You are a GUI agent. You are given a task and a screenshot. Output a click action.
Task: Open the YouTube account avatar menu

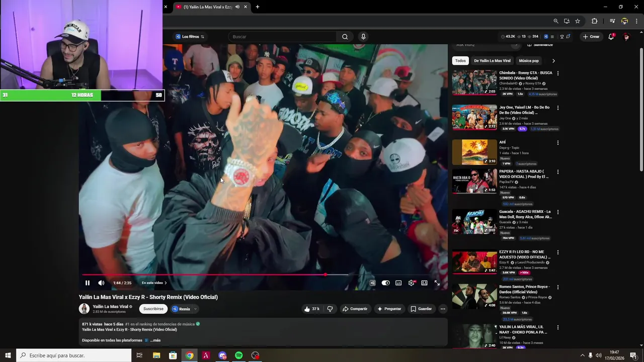coord(626,37)
